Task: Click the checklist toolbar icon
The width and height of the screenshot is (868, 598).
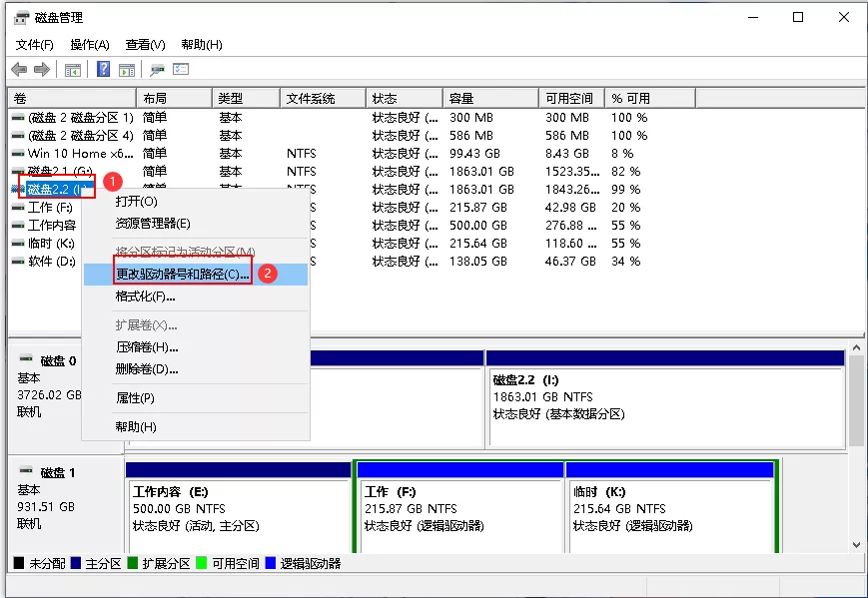Action: 178,68
